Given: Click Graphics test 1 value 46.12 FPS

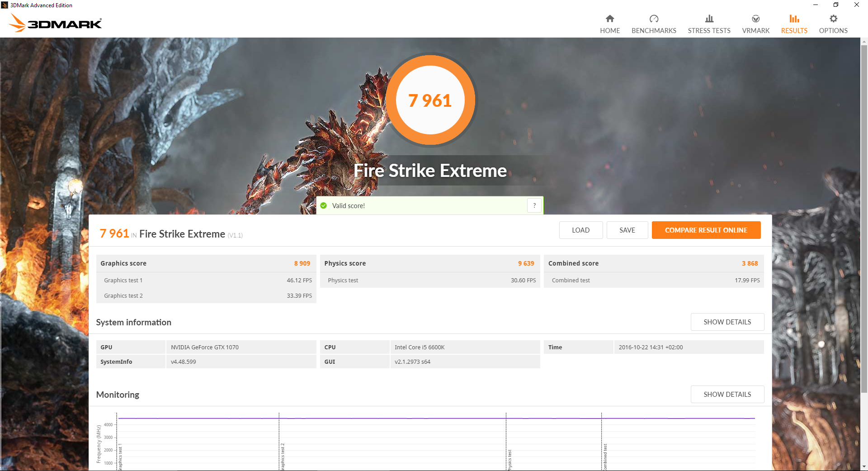Looking at the screenshot, I should [299, 281].
